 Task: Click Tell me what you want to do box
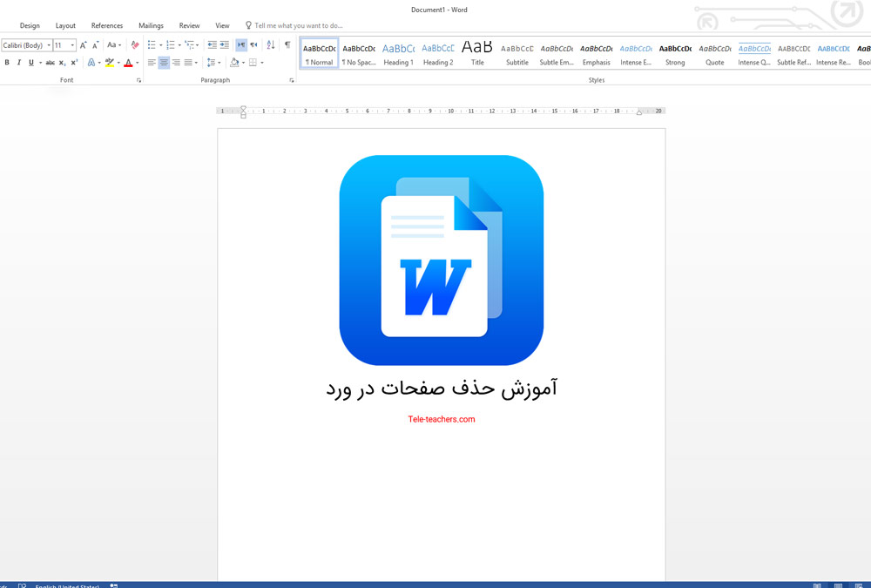click(x=298, y=25)
